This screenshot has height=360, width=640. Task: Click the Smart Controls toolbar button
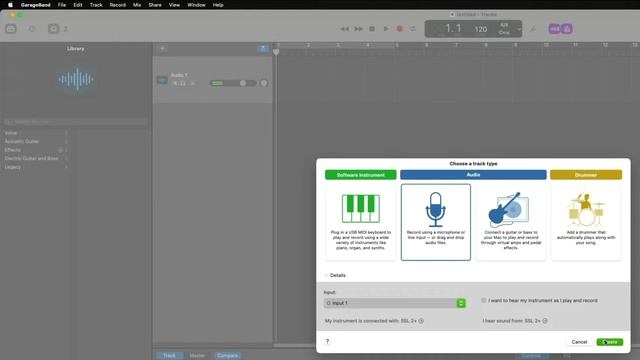tap(53, 29)
